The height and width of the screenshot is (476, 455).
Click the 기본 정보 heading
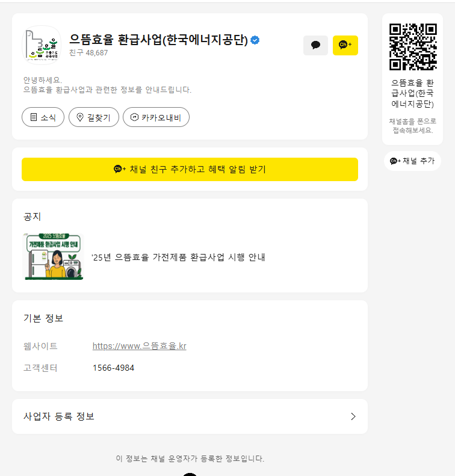pyautogui.click(x=43, y=318)
